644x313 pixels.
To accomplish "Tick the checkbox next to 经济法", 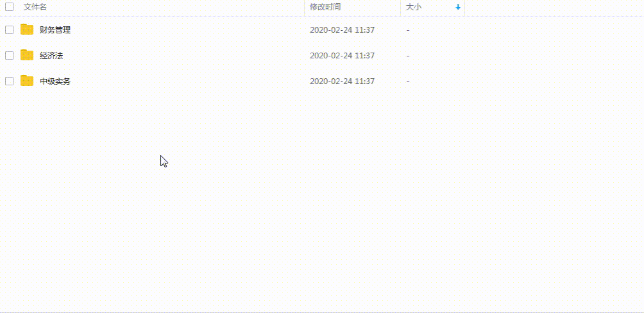I will [9, 55].
